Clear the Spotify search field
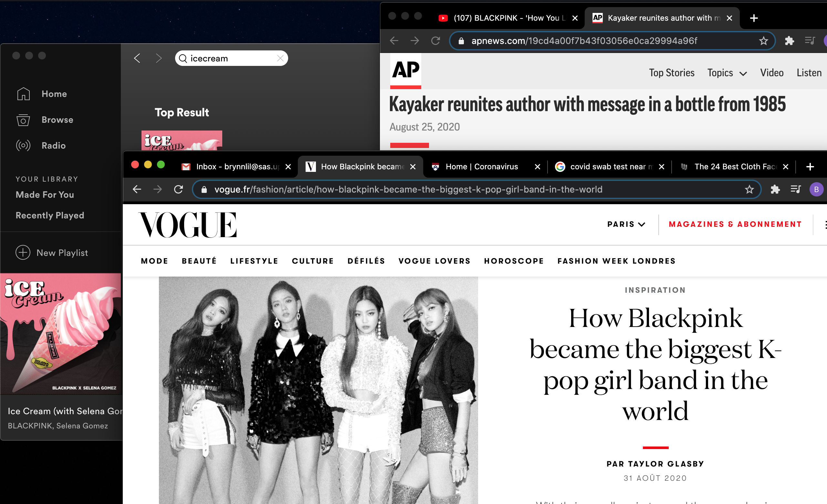The image size is (827, 504). coord(280,58)
